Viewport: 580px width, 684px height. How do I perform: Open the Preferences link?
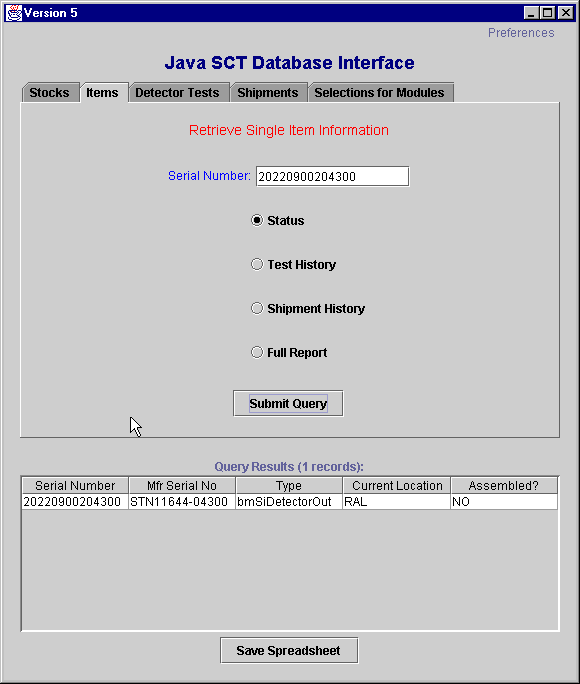point(521,33)
